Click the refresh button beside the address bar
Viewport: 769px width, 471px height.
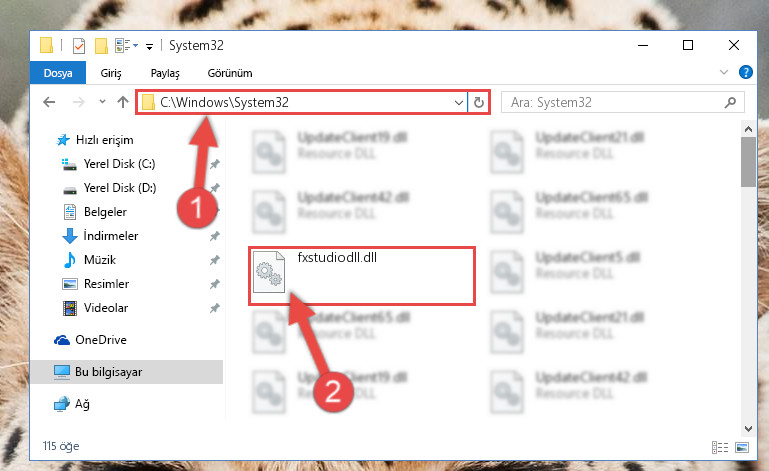(x=479, y=103)
